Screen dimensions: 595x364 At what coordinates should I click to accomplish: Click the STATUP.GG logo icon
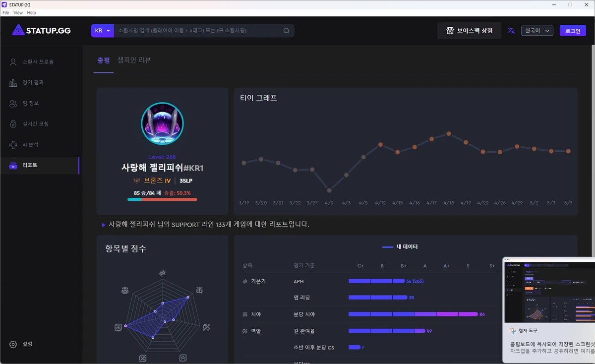[18, 30]
